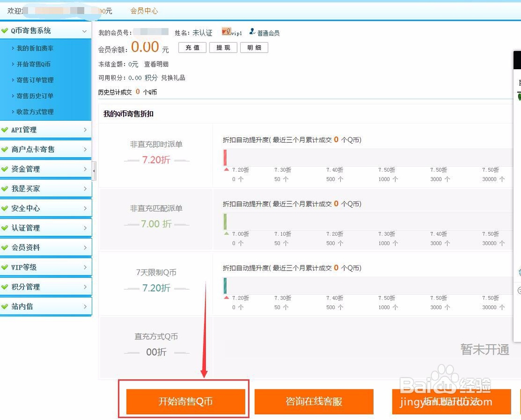Expand the 我是买家 section arrow
This screenshot has height=420, width=521.
[x=85, y=188]
